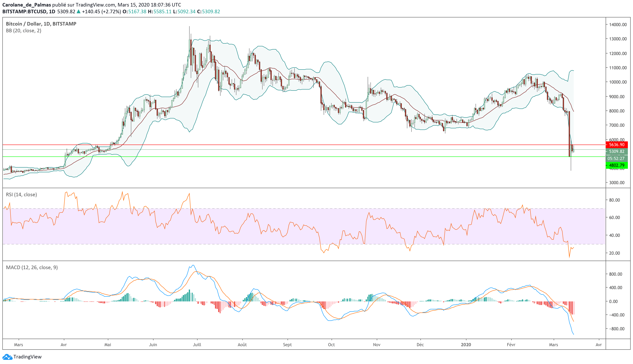The width and height of the screenshot is (633, 364).
Task: Click the TradingView text beside the logo
Action: point(28,357)
